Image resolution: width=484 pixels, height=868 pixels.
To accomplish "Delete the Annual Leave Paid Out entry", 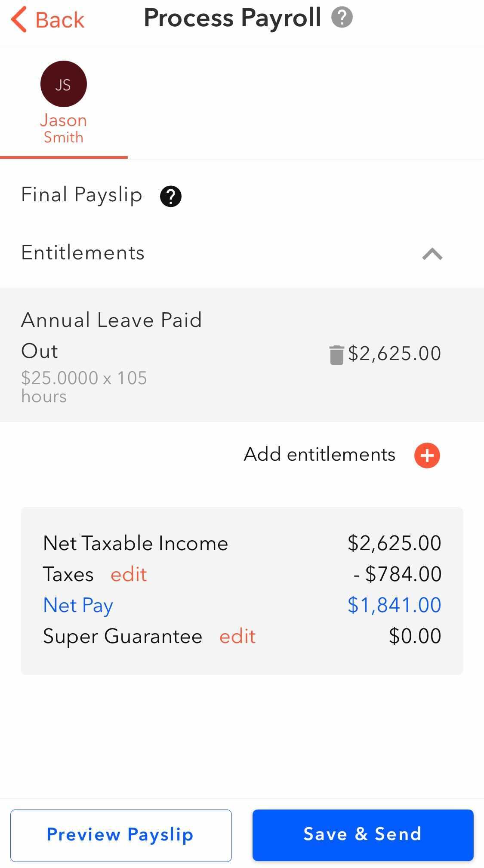I will click(336, 354).
